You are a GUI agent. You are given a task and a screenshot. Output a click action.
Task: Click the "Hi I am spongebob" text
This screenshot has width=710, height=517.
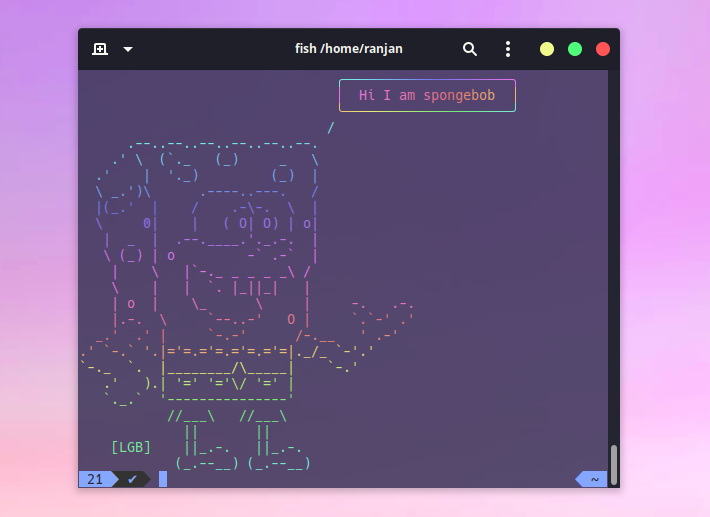[x=427, y=95]
